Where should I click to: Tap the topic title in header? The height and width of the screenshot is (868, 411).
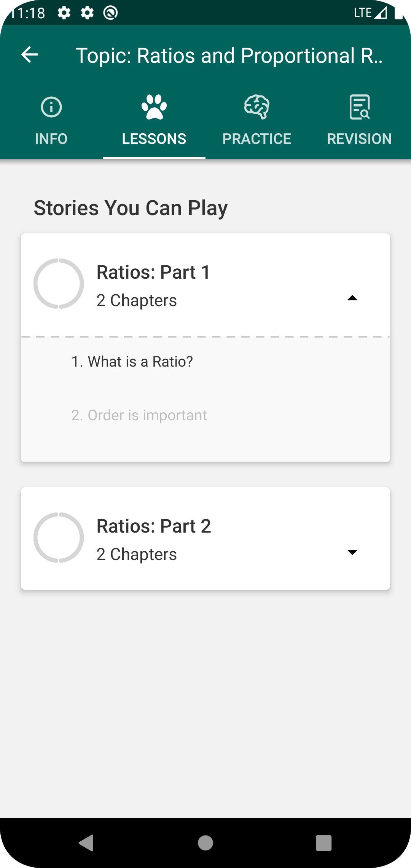point(229,56)
